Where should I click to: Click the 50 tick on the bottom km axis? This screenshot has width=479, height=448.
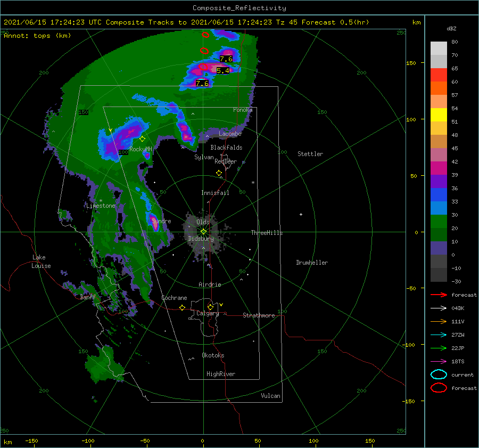click(258, 441)
